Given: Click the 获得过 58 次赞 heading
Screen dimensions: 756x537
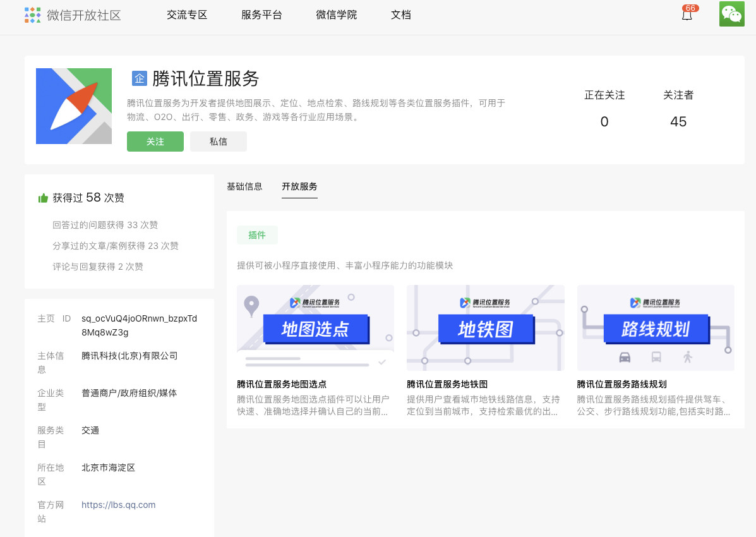Looking at the screenshot, I should pos(88,198).
